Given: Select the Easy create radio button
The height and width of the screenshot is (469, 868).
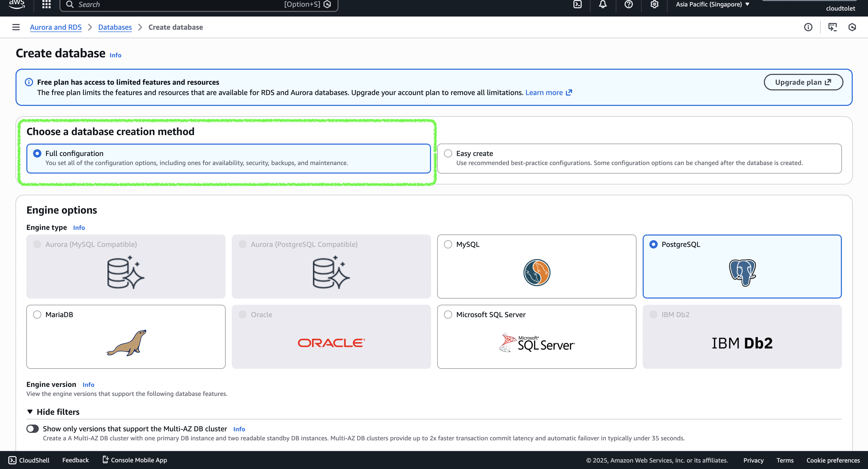Looking at the screenshot, I should point(448,153).
